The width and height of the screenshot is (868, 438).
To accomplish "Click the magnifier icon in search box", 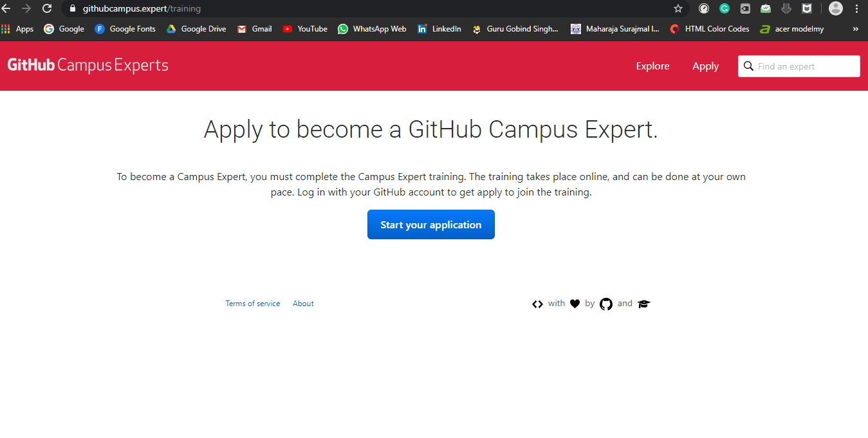I will pos(748,66).
